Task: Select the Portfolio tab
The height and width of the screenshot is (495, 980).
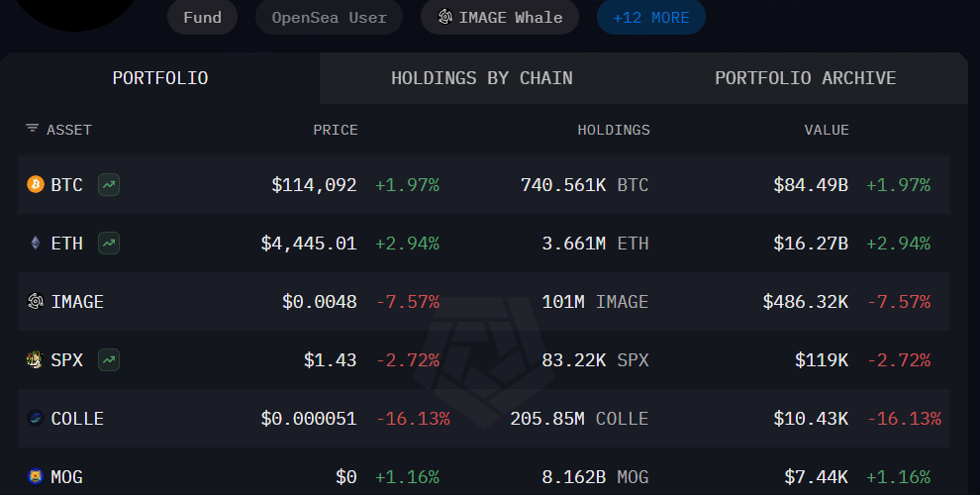Action: 160,78
